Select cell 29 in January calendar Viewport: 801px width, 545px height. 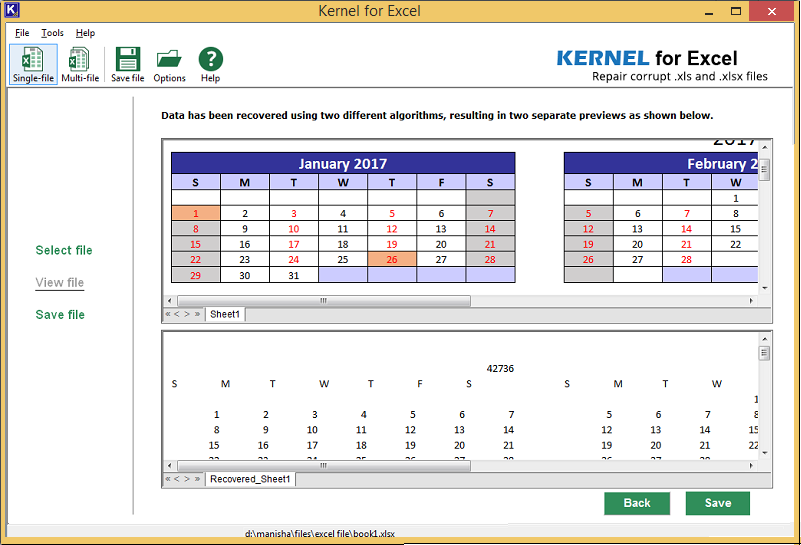196,275
